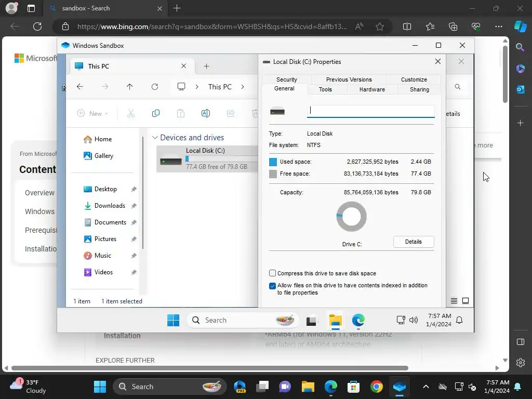Click the Copy icon in Explorer toolbar

click(x=156, y=113)
